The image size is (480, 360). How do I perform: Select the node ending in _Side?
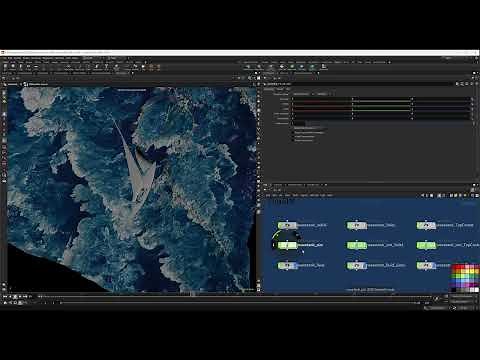click(x=357, y=226)
